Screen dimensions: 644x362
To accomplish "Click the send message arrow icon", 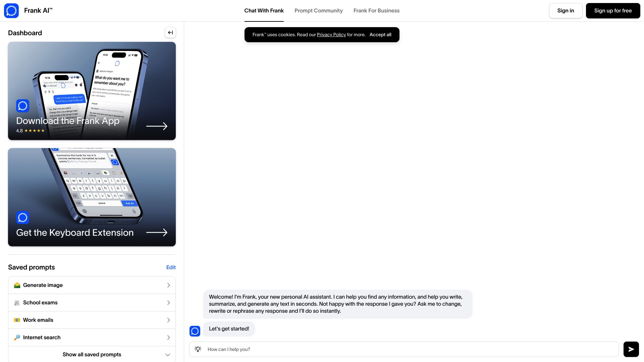I will pyautogui.click(x=631, y=349).
